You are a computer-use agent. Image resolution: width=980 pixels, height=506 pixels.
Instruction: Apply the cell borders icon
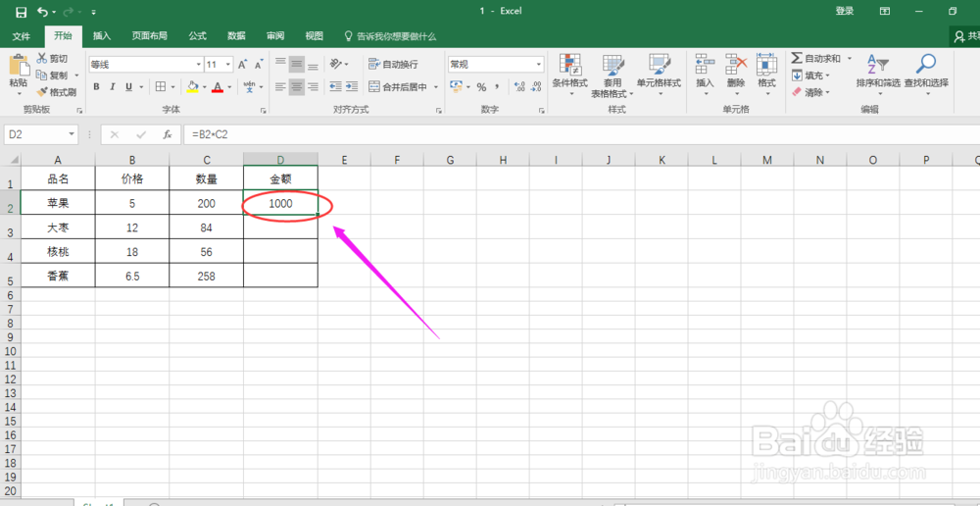(160, 87)
